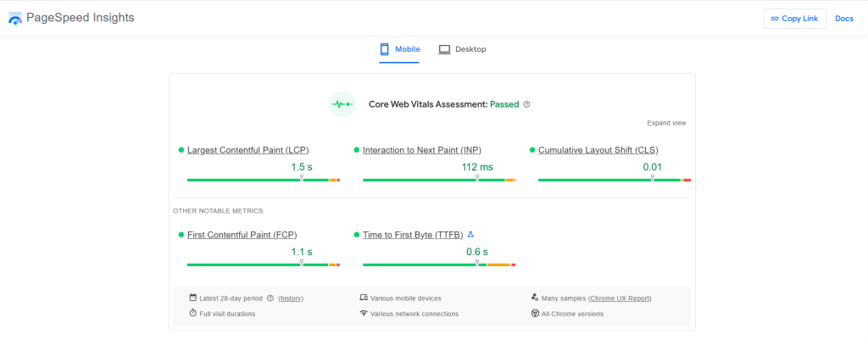This screenshot has height=340, width=868.
Task: Click the Various mobile devices text
Action: click(406, 298)
